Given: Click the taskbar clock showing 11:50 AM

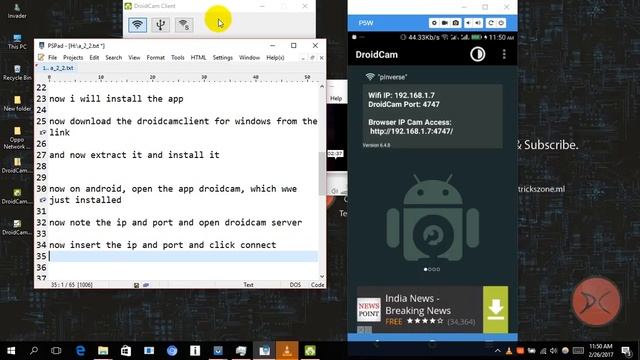Looking at the screenshot, I should coord(601,351).
